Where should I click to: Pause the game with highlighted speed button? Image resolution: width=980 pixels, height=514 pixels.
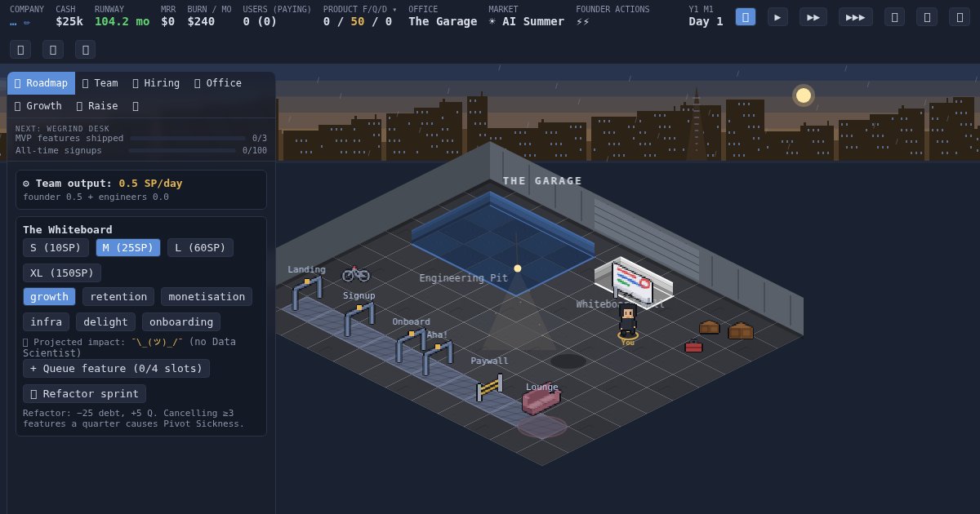pyautogui.click(x=745, y=16)
